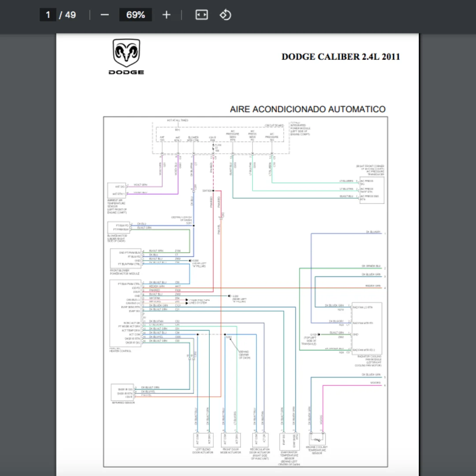Rotate the document counterclockwise

225,15
